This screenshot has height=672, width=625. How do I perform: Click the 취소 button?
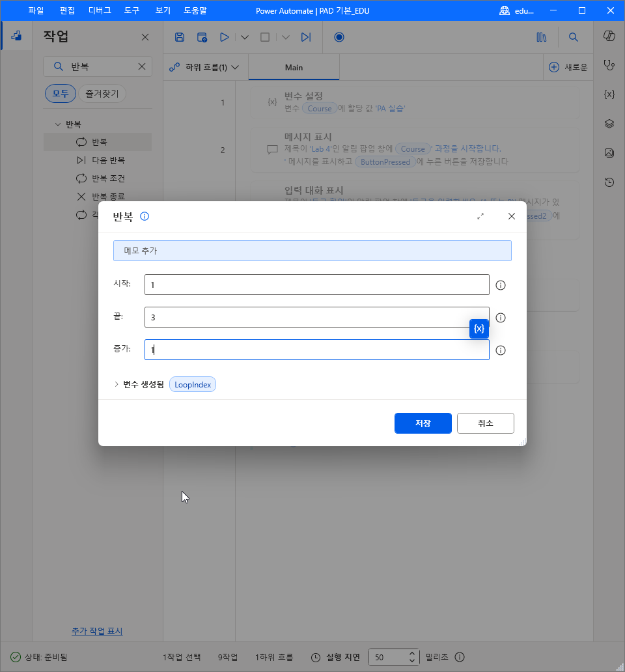pos(485,423)
